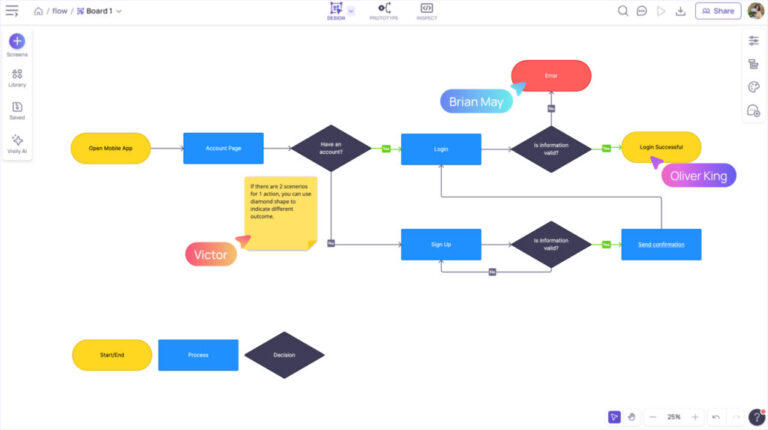
Task: Open the properties sliders panel icon
Action: (x=754, y=41)
